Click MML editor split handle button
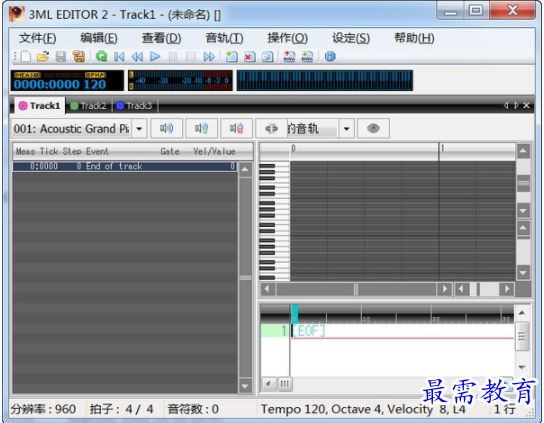544x423 pixels. [284, 384]
